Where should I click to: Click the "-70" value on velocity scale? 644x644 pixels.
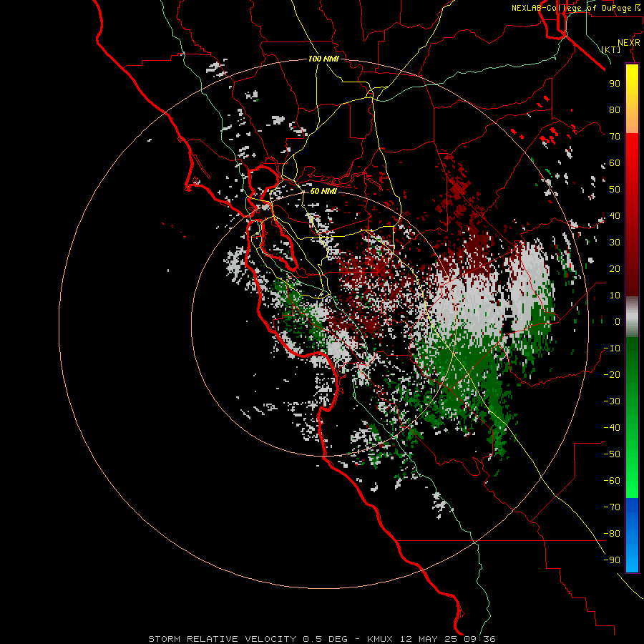[x=612, y=507]
